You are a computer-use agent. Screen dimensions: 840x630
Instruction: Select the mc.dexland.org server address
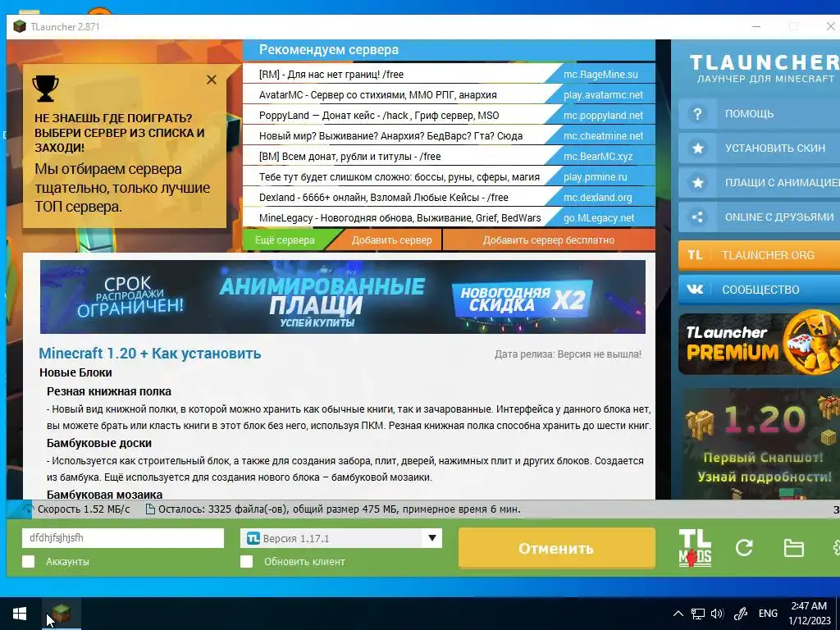click(598, 197)
